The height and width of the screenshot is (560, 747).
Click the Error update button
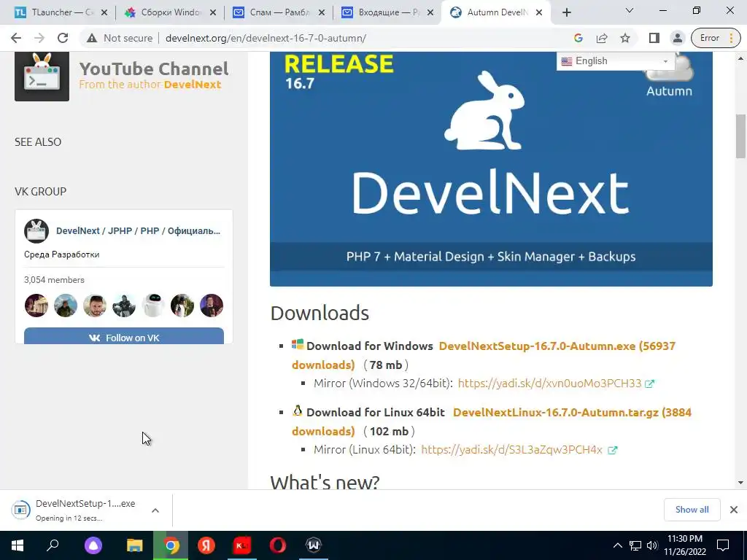(x=716, y=38)
